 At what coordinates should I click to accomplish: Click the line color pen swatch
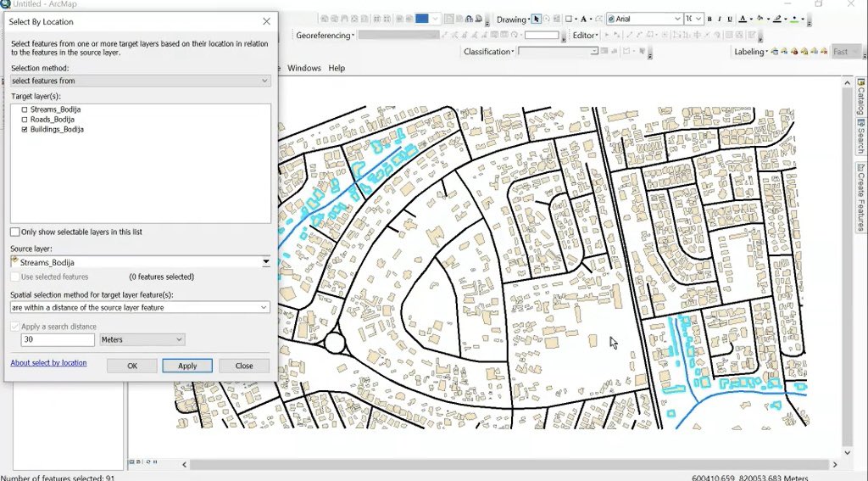(x=777, y=19)
